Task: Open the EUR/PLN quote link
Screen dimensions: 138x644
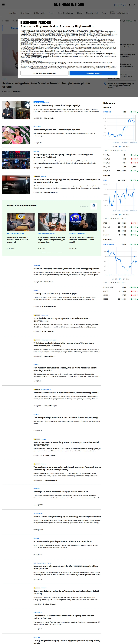Action: coord(107,112)
